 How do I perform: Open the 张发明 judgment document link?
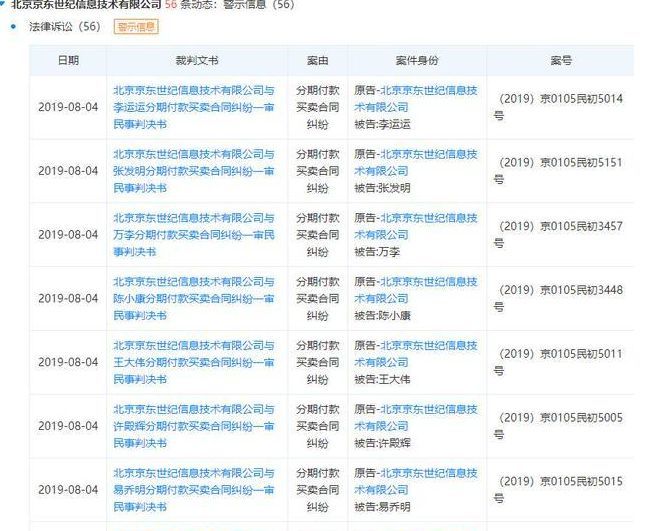194,171
